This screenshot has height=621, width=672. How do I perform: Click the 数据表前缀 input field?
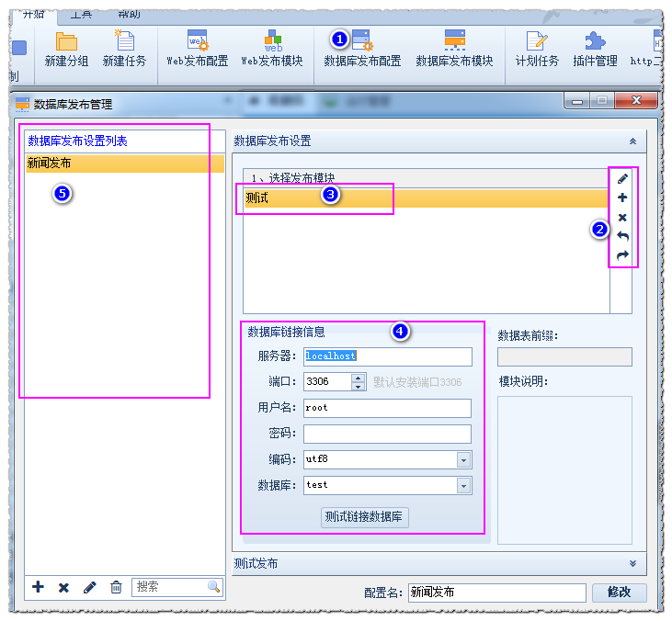tap(564, 356)
